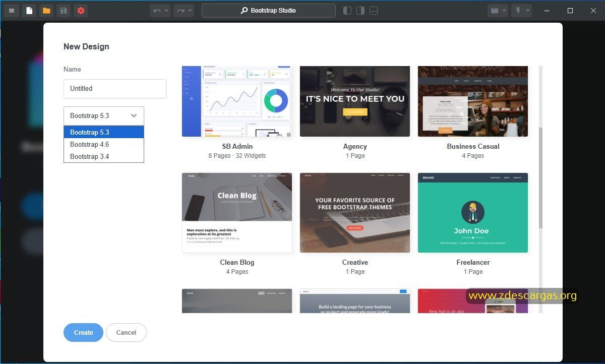Open the folder icon in toolbar
This screenshot has width=605, height=364.
click(46, 11)
